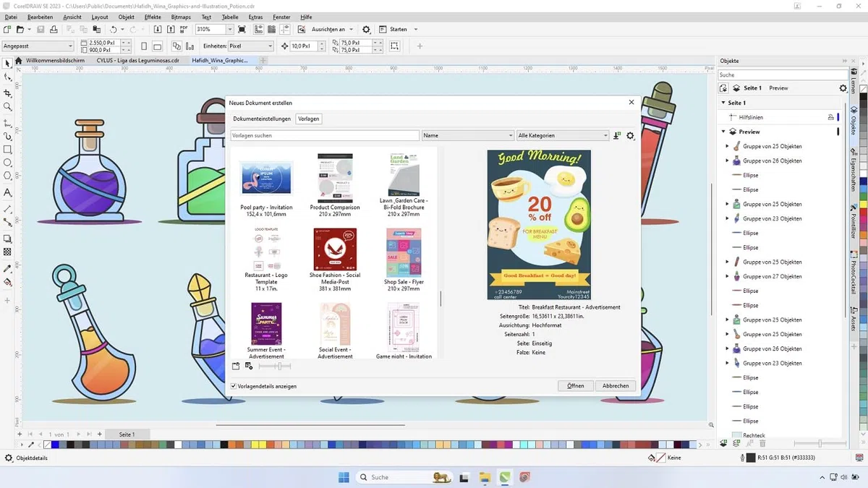Viewport: 868px width, 488px height.
Task: Click the Print toolbar icon
Action: pos(54,30)
